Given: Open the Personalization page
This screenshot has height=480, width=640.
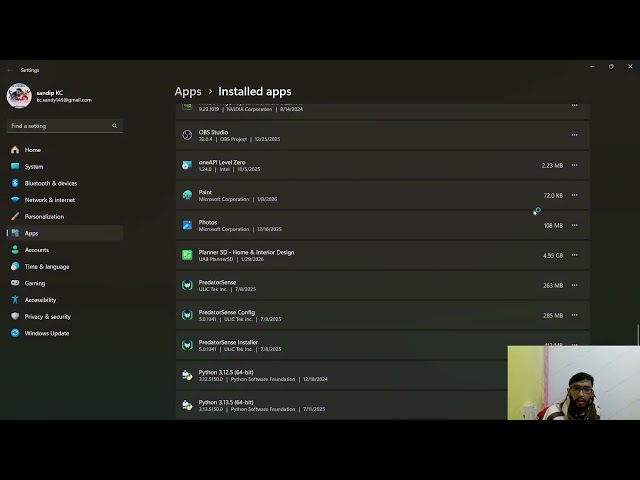Looking at the screenshot, I should pos(64,217).
